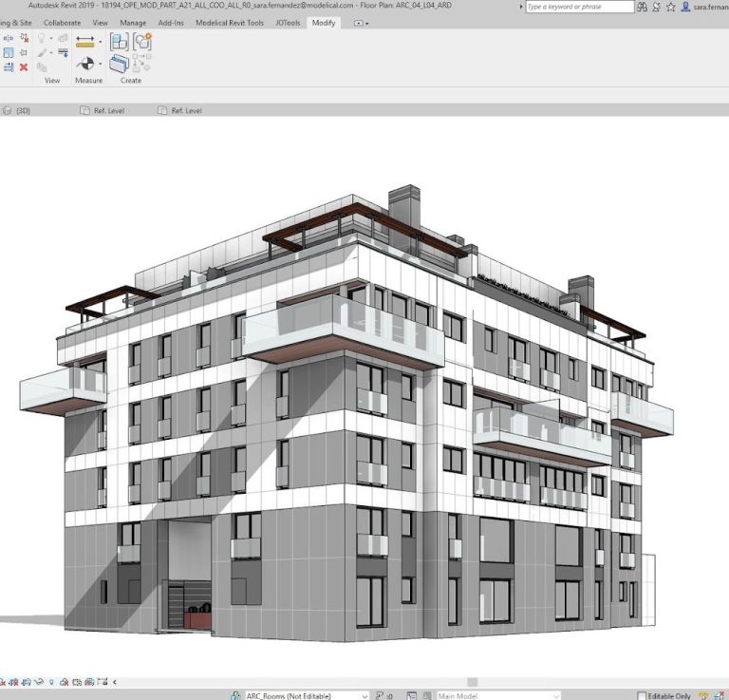Click the red Delete X icon

tap(24, 67)
